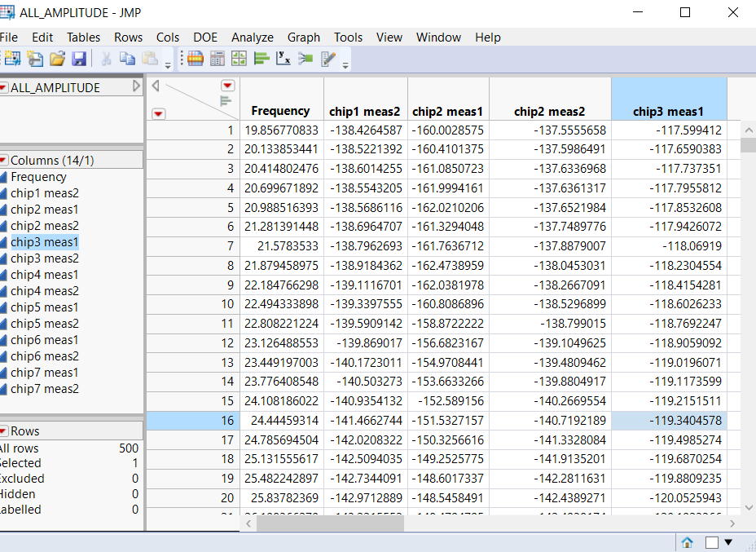756x552 pixels.
Task: Click the Copy icon in toolbar
Action: point(127,59)
